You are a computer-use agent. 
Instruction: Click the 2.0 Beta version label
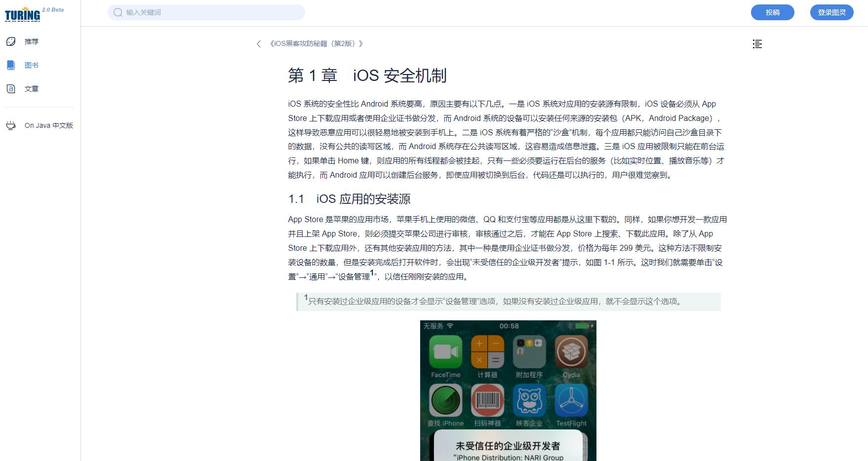(x=53, y=10)
